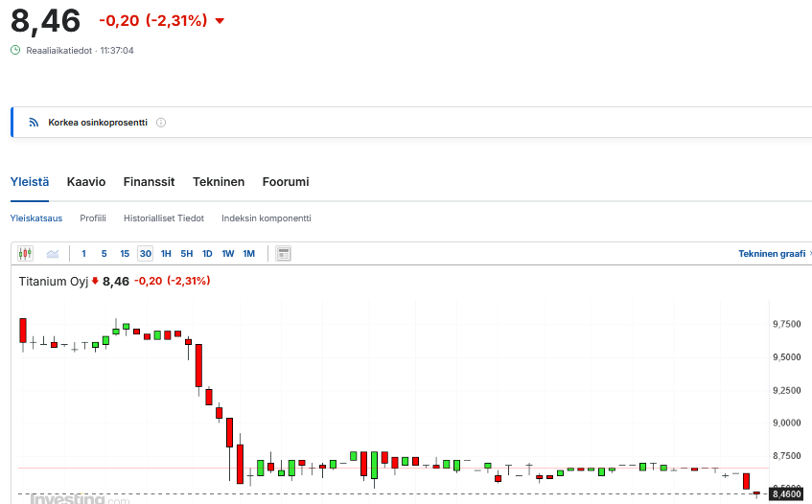This screenshot has height=504, width=812.
Task: Select the 1D chart interval
Action: (x=207, y=254)
